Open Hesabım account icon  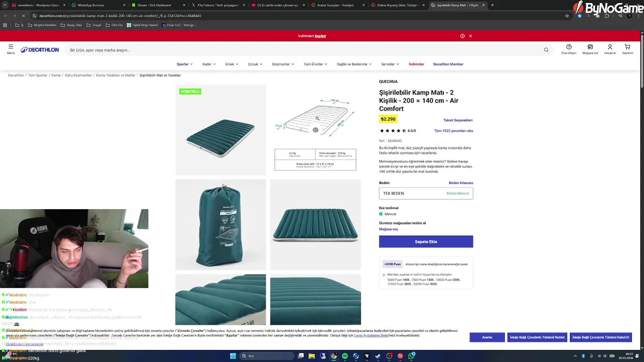pyautogui.click(x=610, y=47)
